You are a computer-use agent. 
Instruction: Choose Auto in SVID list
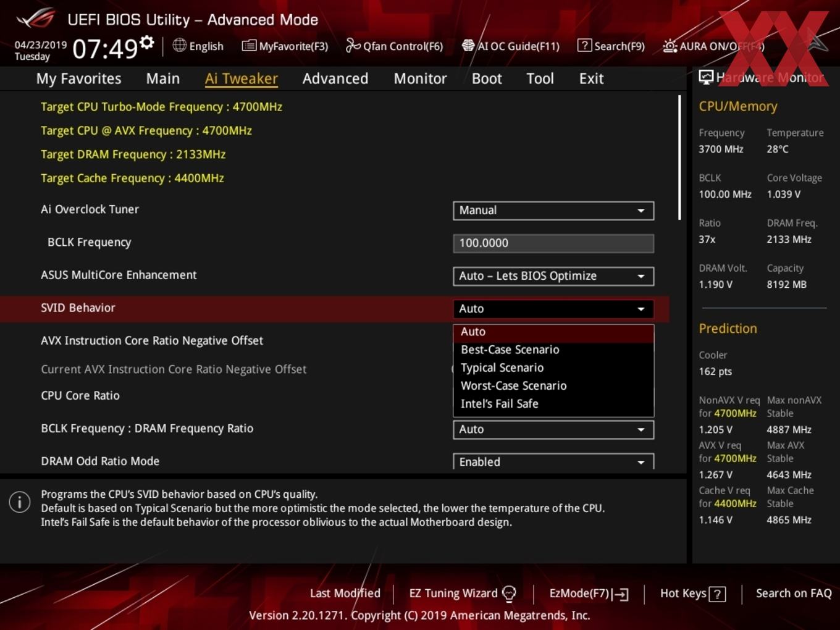click(x=553, y=332)
